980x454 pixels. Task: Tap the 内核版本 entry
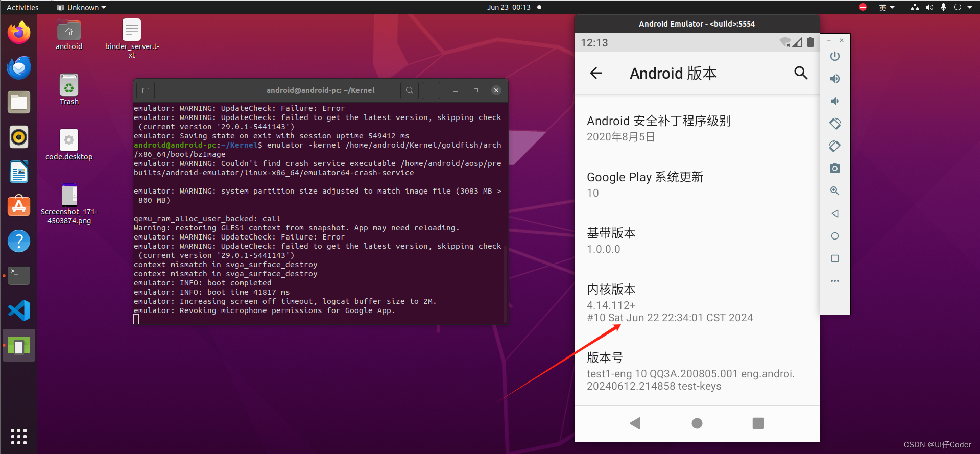pyautogui.click(x=697, y=303)
